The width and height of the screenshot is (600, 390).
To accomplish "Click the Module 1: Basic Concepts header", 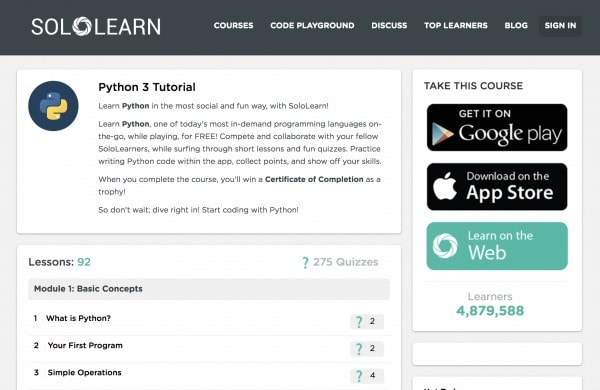I will pos(209,289).
